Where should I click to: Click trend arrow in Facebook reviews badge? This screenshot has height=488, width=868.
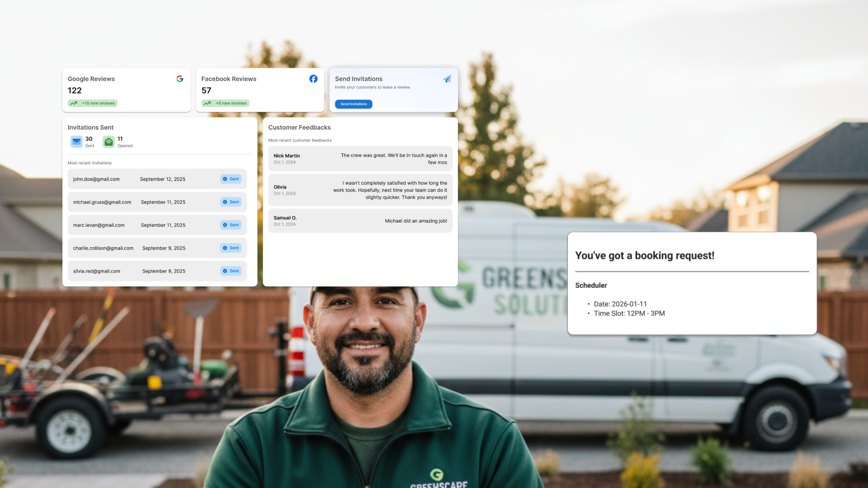207,103
